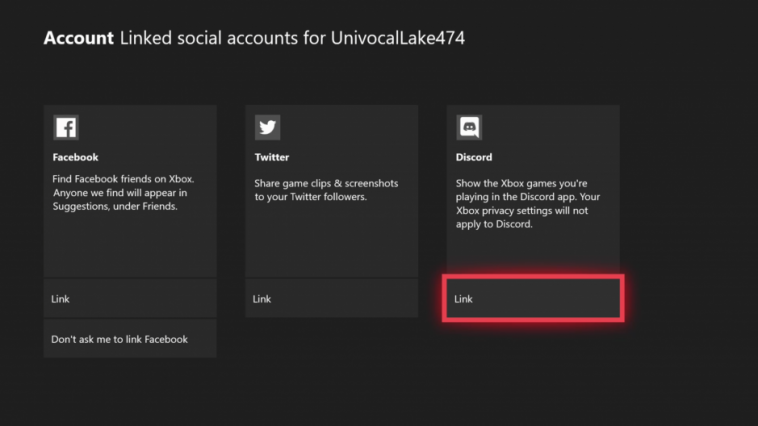This screenshot has width=758, height=426.
Task: Click the Facebook card title
Action: [75, 157]
